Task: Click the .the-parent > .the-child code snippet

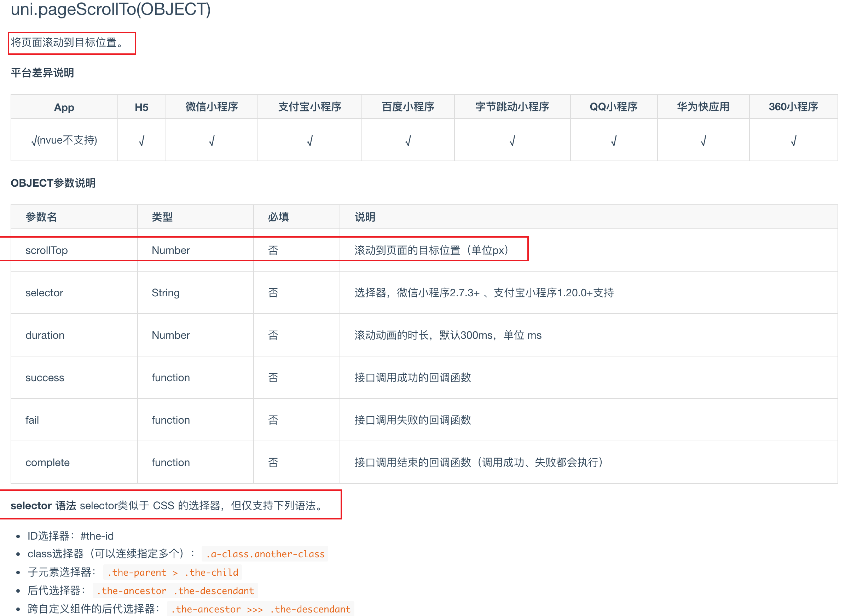Action: [173, 573]
